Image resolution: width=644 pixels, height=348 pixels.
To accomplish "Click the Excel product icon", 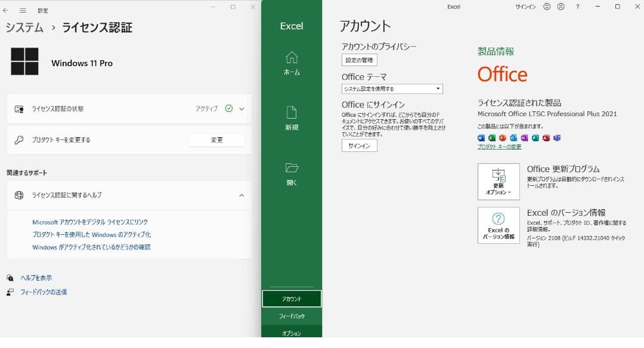I will [491, 138].
